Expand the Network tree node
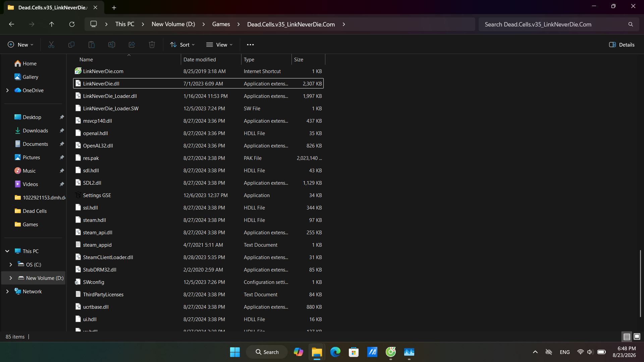This screenshot has width=644, height=362. pyautogui.click(x=7, y=291)
